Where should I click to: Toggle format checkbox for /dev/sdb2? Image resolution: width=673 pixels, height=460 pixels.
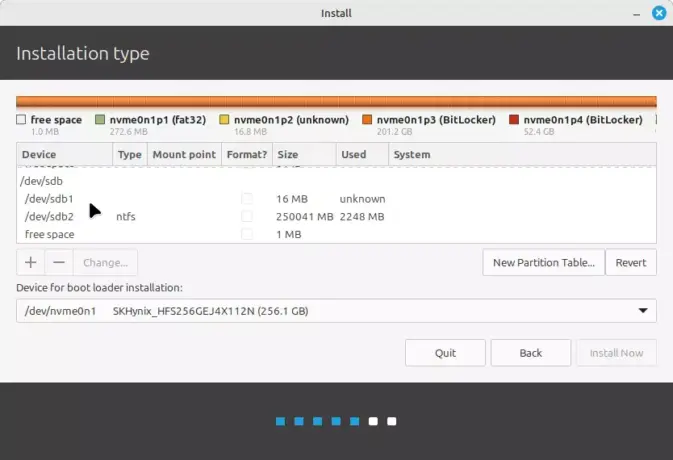(246, 216)
